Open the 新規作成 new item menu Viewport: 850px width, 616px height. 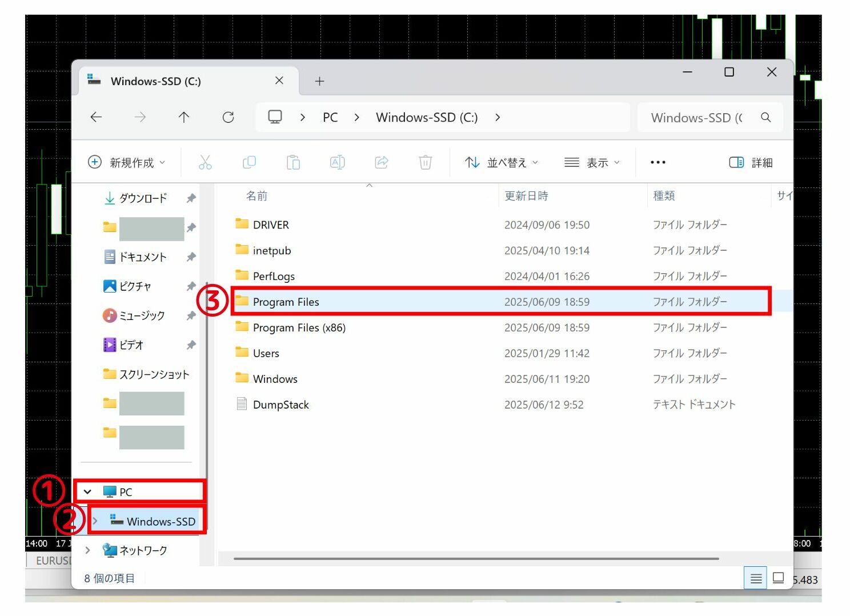(x=126, y=163)
